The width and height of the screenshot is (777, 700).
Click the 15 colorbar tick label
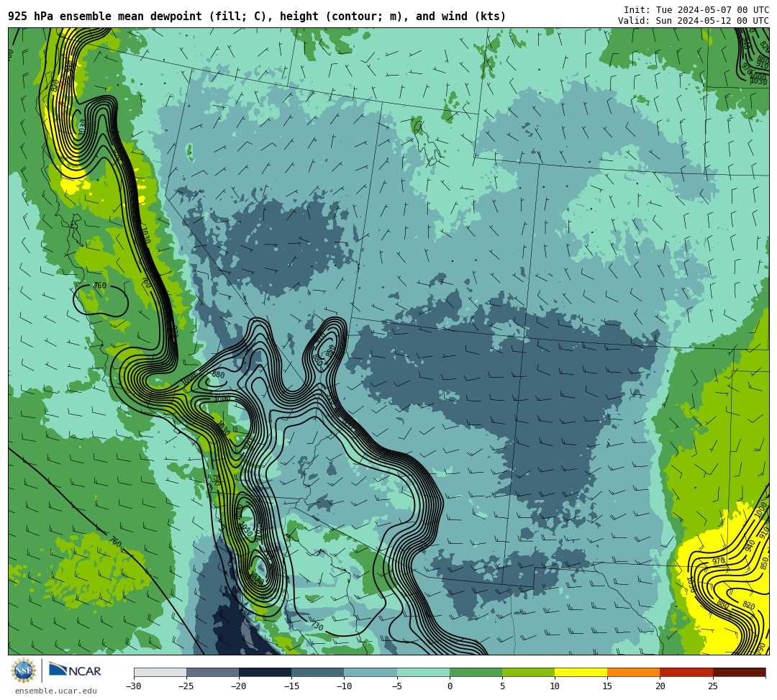click(607, 686)
